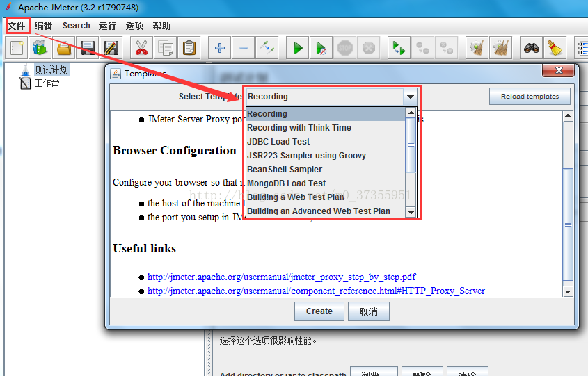Click the grey Stop sign icon
588x376 pixels.
point(345,48)
